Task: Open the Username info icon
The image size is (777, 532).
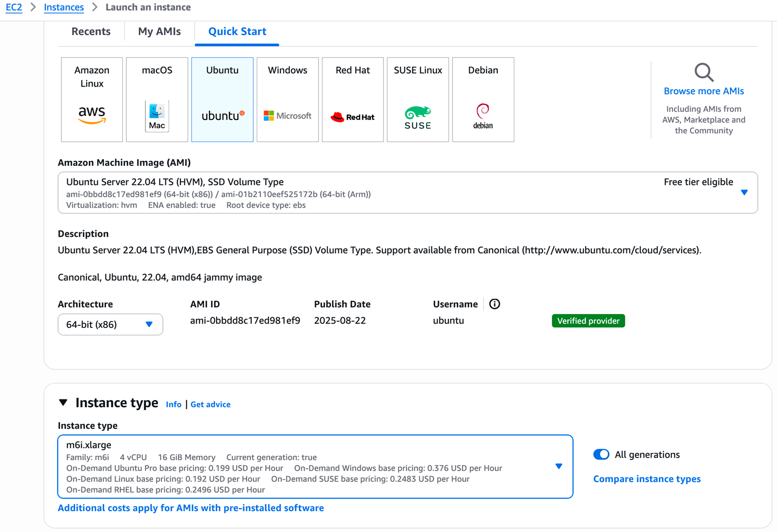Action: point(495,304)
